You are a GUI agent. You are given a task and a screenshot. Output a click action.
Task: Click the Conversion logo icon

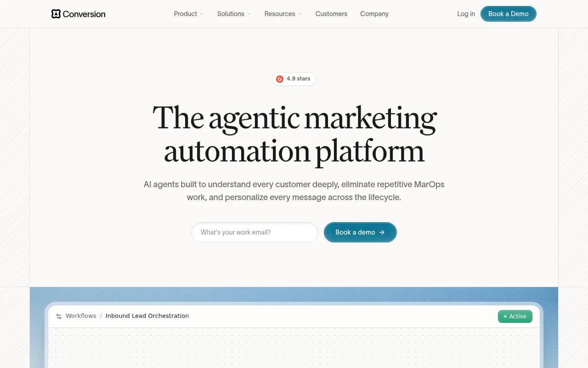[x=56, y=14]
